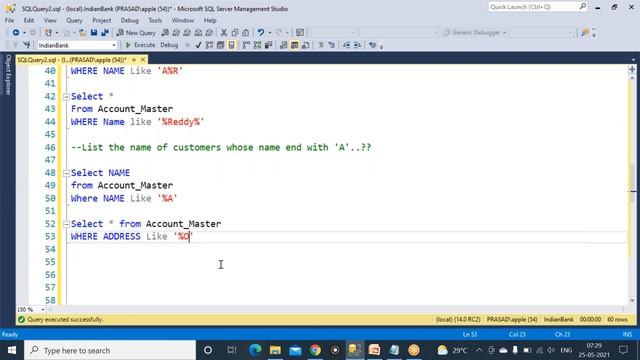Click the Paste icon in toolbar
The width and height of the screenshot is (640, 360).
click(246, 33)
